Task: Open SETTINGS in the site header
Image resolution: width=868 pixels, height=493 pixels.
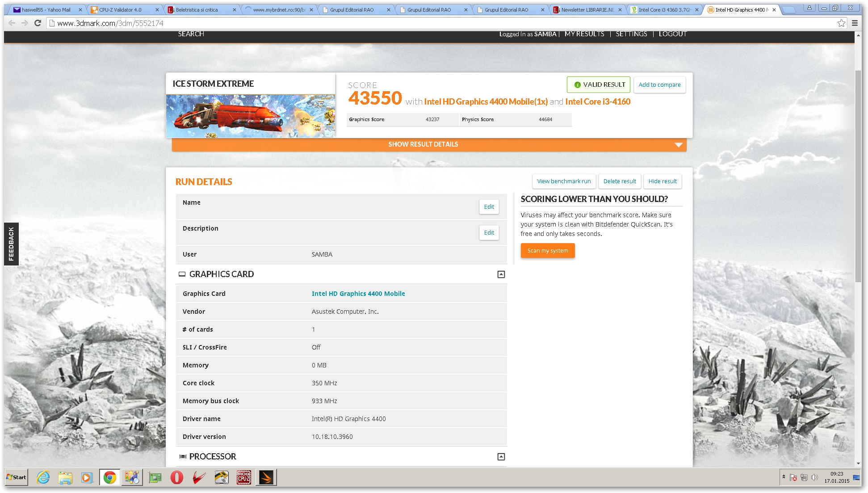Action: (x=631, y=34)
